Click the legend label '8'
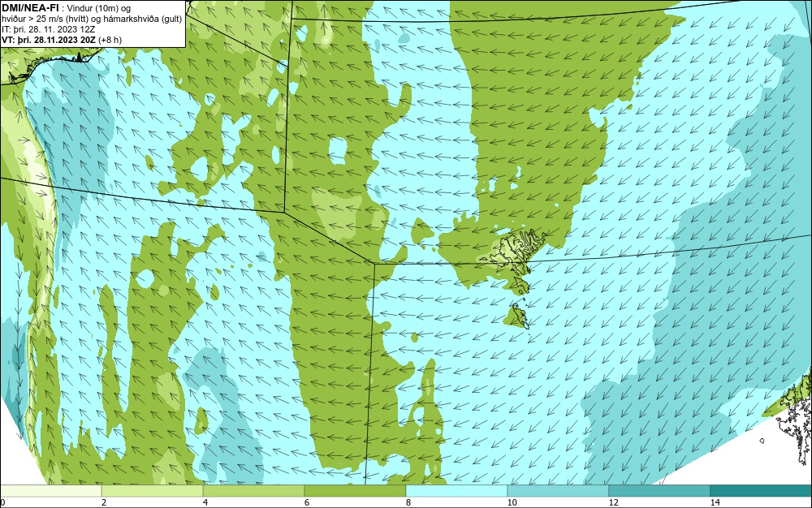812x508 pixels. coord(408,502)
